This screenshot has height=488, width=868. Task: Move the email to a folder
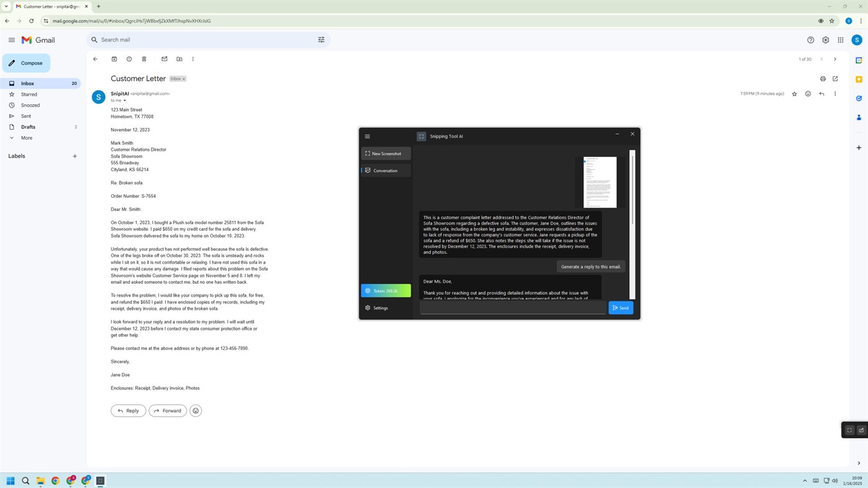pyautogui.click(x=179, y=59)
